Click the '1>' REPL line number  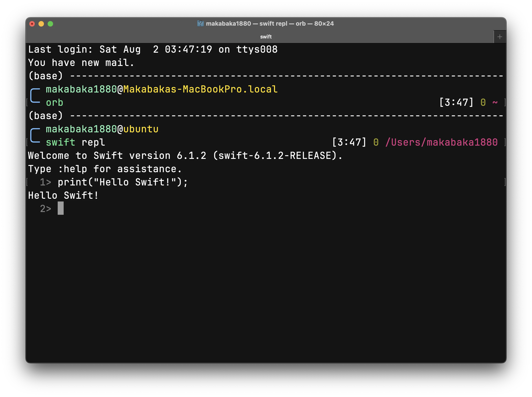46,182
